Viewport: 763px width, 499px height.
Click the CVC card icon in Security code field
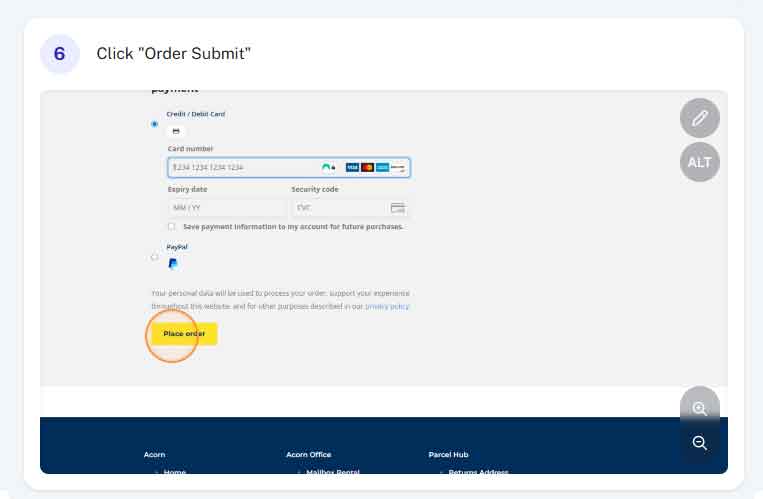(398, 208)
